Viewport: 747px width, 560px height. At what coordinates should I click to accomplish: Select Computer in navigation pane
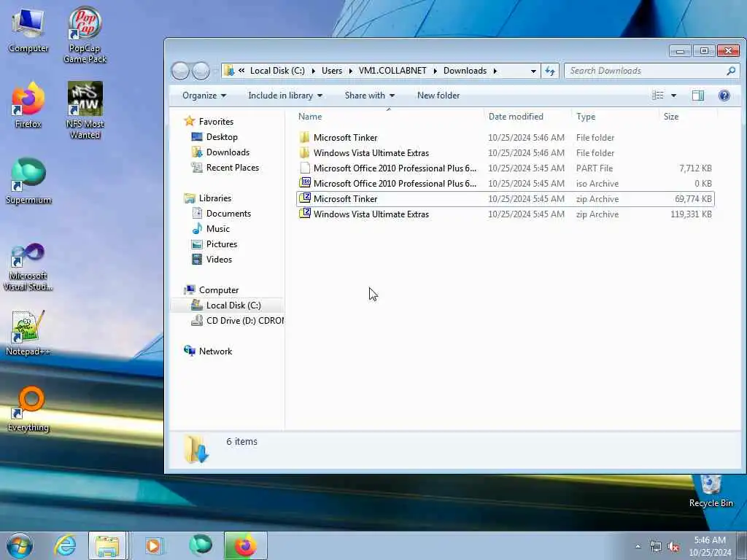(x=212, y=290)
